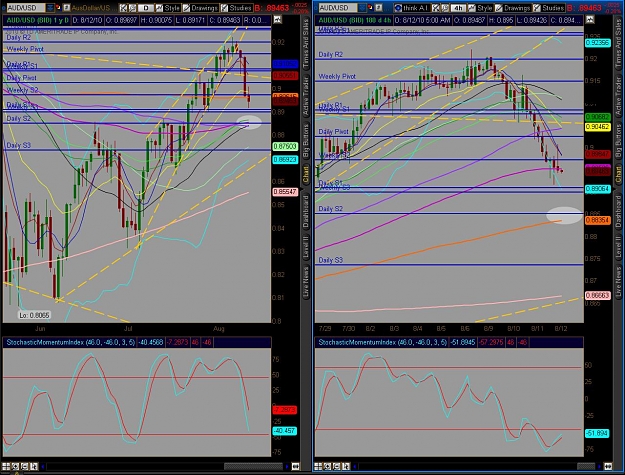The height and width of the screenshot is (475, 625).
Task: Click 0.85547 pink price label on left axis
Action: 285,192
